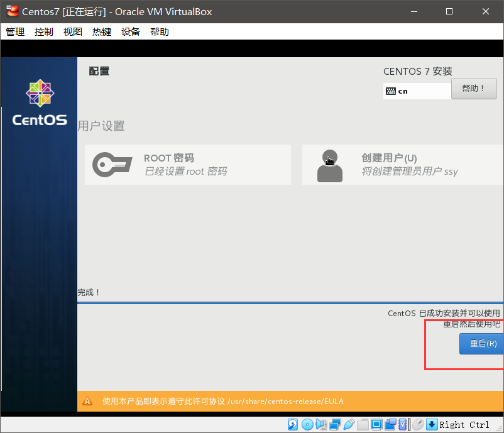The image size is (504, 433).
Task: Click the create user person icon
Action: 330,166
